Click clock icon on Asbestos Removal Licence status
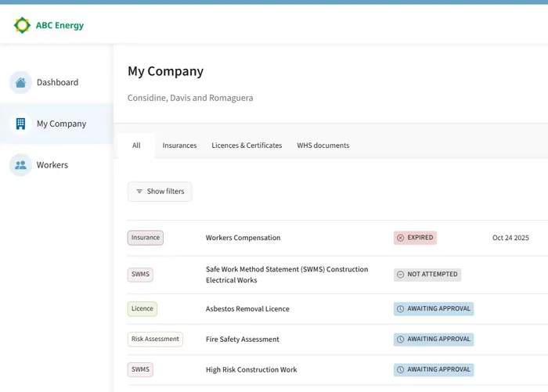This screenshot has width=548, height=392. point(401,309)
